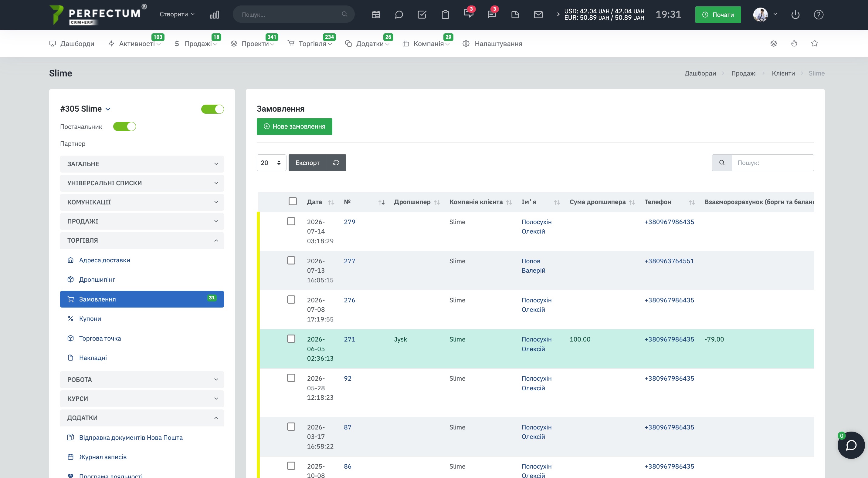Viewport: 868px width, 478px height.
Task: Check the checkbox for order 277
Action: pyautogui.click(x=291, y=260)
